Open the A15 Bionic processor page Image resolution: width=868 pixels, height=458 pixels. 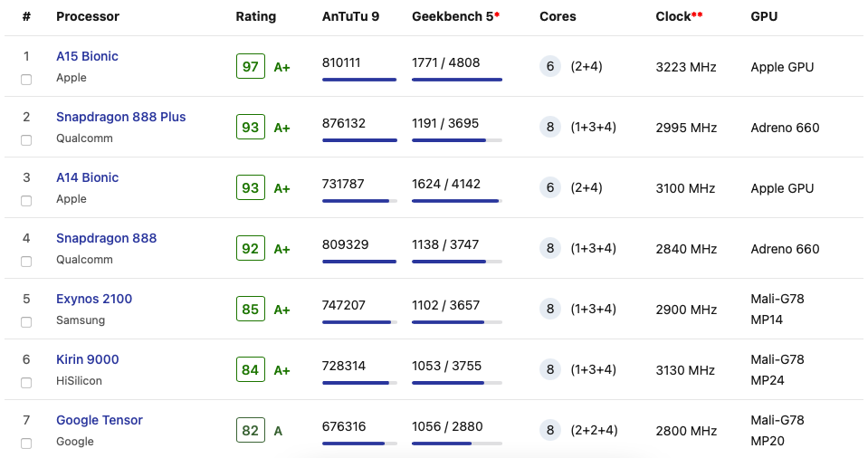pos(87,56)
